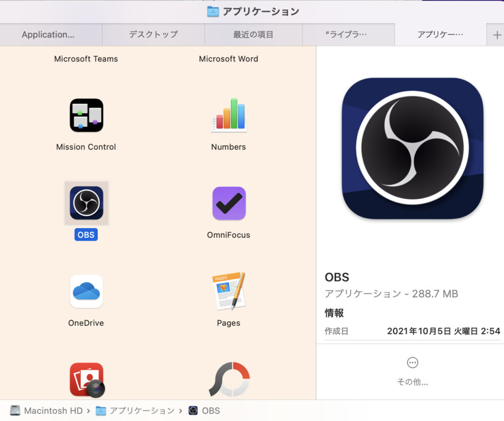Switch to the "ライブラ… tab

coord(348,35)
